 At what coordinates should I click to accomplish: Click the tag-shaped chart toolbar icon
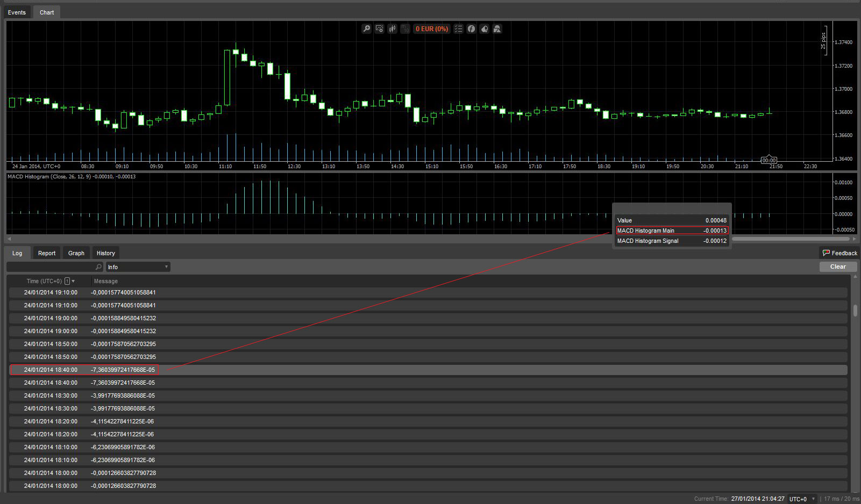[484, 29]
